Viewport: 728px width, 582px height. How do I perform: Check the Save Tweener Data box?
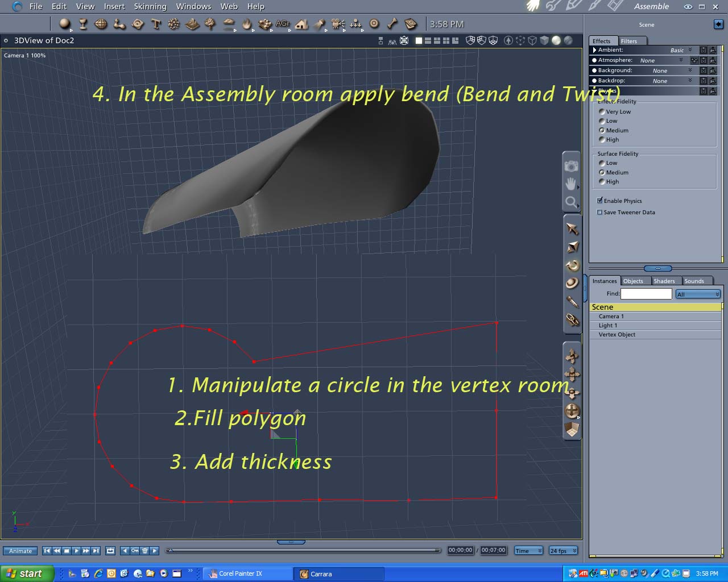point(599,212)
